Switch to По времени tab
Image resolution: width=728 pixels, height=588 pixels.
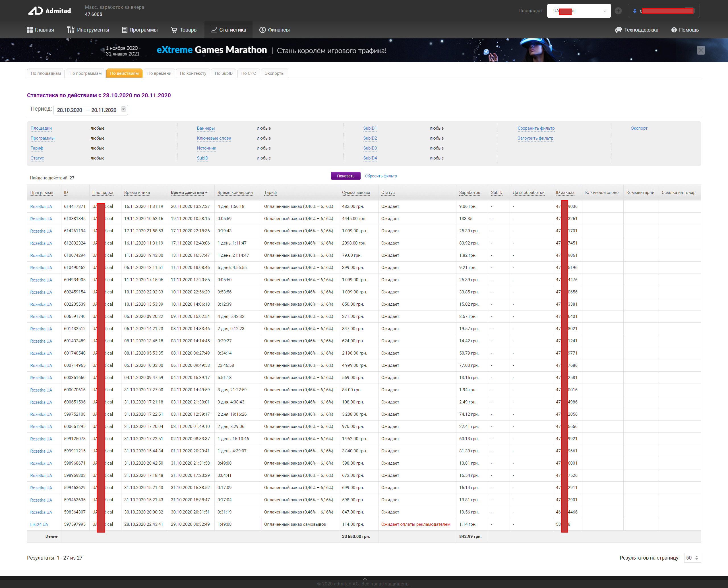[159, 73]
